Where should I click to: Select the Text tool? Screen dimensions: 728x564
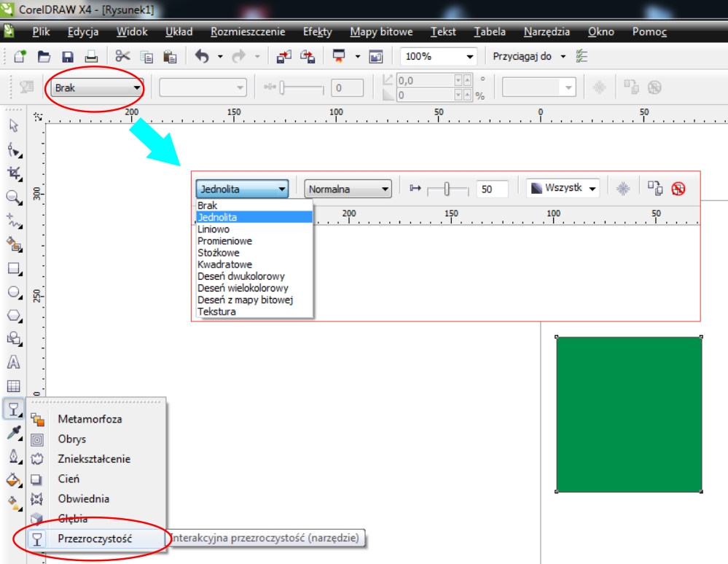pyautogui.click(x=13, y=362)
